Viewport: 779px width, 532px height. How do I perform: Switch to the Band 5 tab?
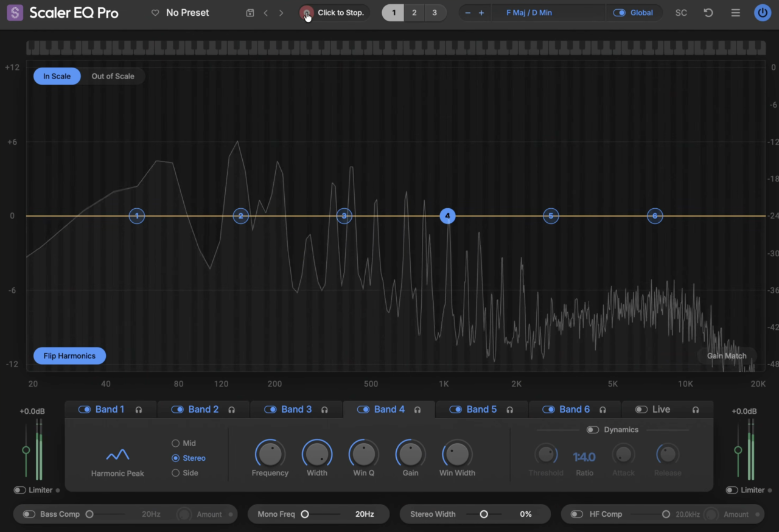(x=481, y=410)
